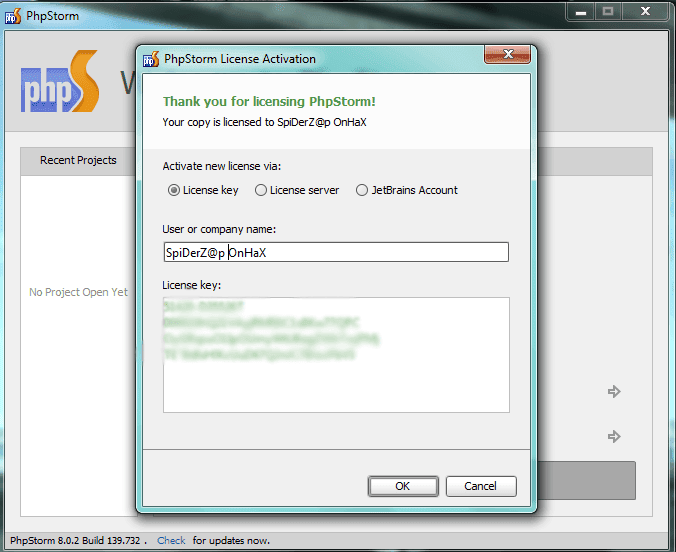Click the Check for updates link
The image size is (676, 552).
point(171,540)
